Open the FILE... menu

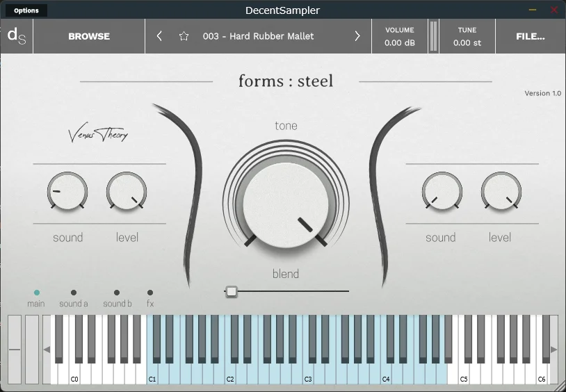coord(531,36)
